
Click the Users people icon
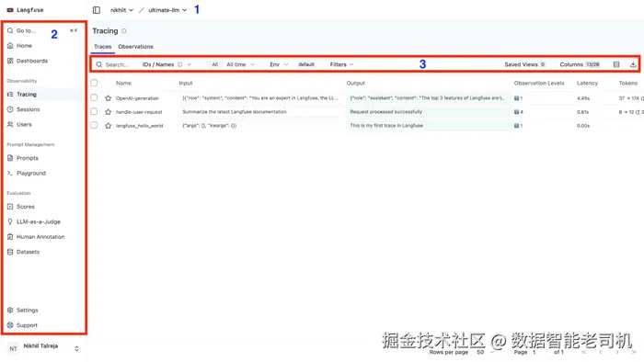10,124
